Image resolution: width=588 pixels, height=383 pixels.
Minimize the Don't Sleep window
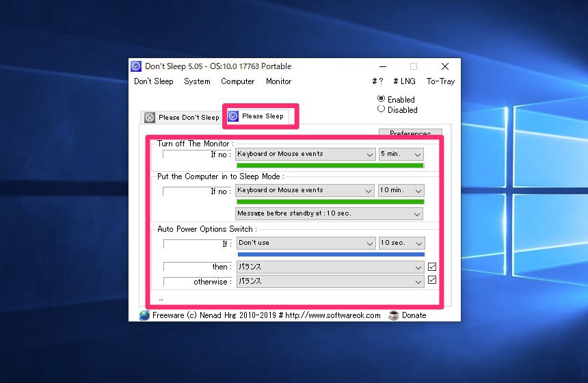tap(383, 66)
